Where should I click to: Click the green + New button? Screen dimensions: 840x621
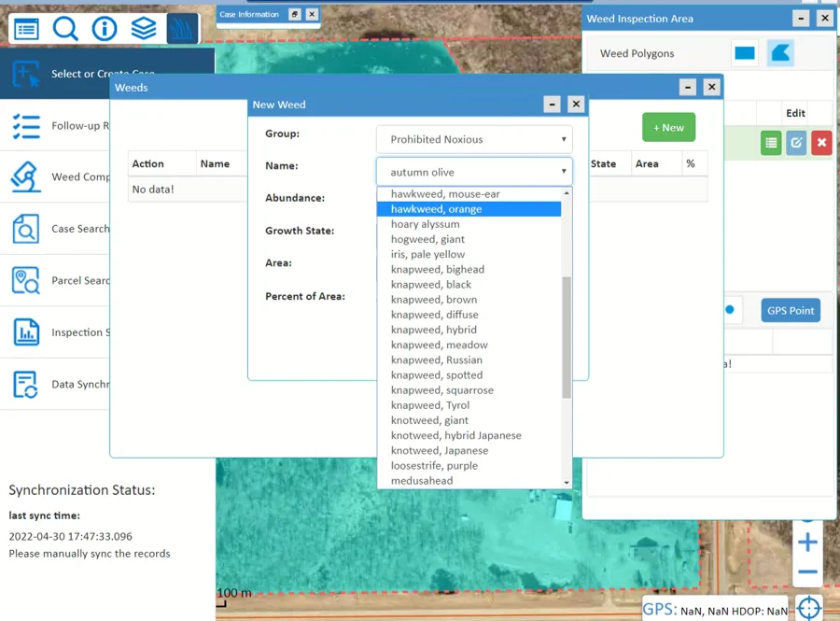(668, 128)
